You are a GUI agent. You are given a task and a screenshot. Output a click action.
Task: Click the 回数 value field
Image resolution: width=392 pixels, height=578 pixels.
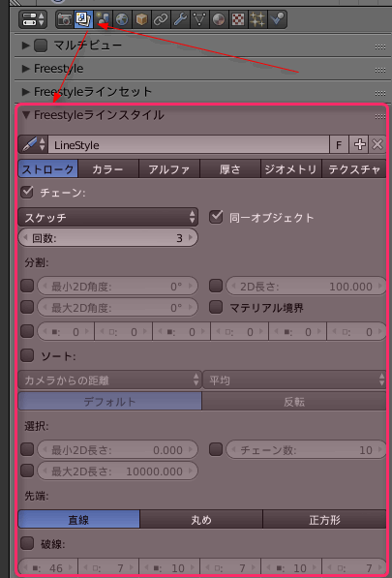click(108, 238)
